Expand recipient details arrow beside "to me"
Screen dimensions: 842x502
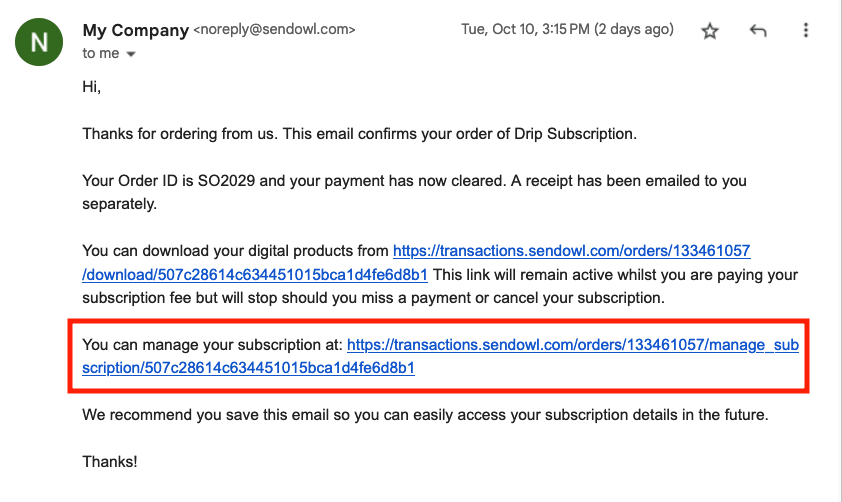[130, 54]
